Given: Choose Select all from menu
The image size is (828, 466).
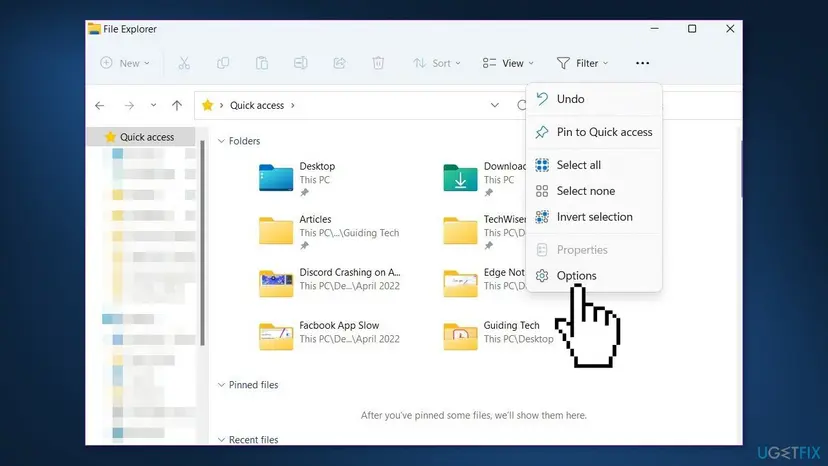Looking at the screenshot, I should coord(594,165).
